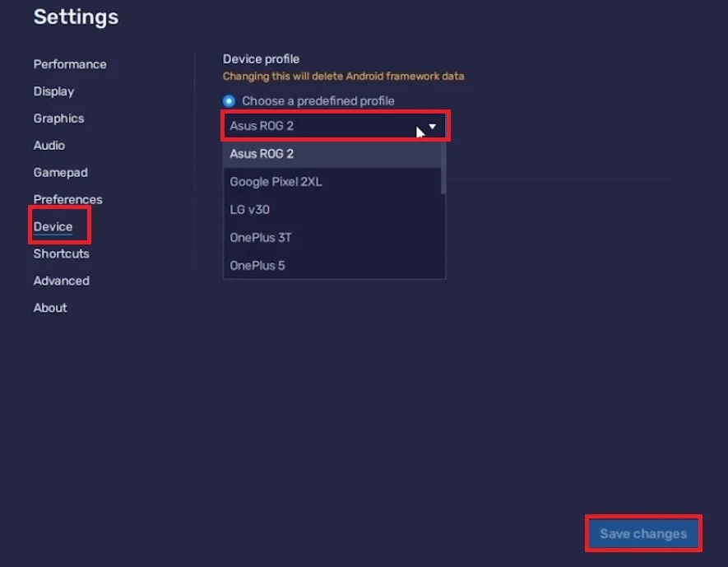Screen dimensions: 728x567
Task: Choose OnePlus 3T profile
Action: click(x=332, y=237)
